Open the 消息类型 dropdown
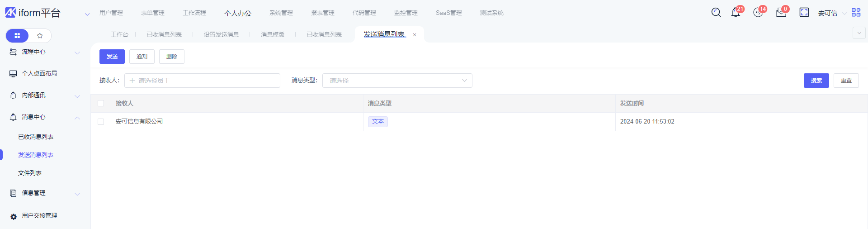868x229 pixels. 397,81
